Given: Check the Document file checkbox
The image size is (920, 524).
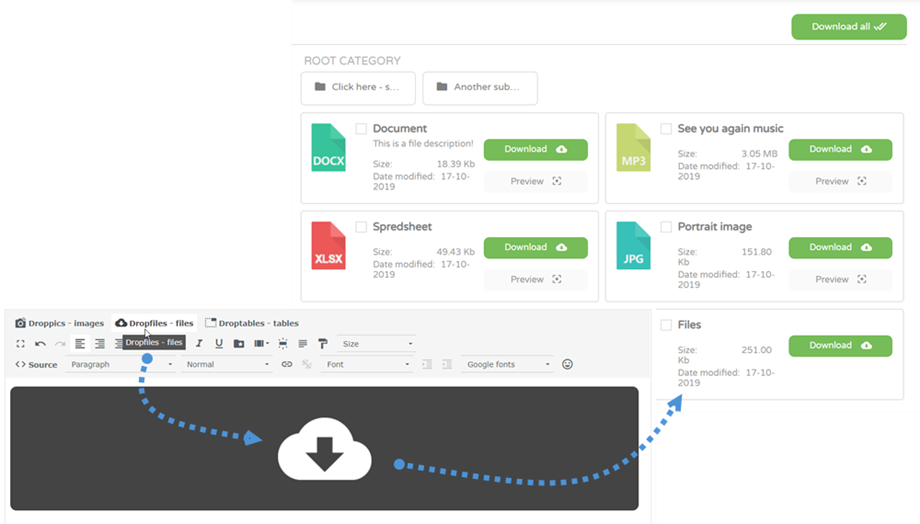Looking at the screenshot, I should coord(361,129).
